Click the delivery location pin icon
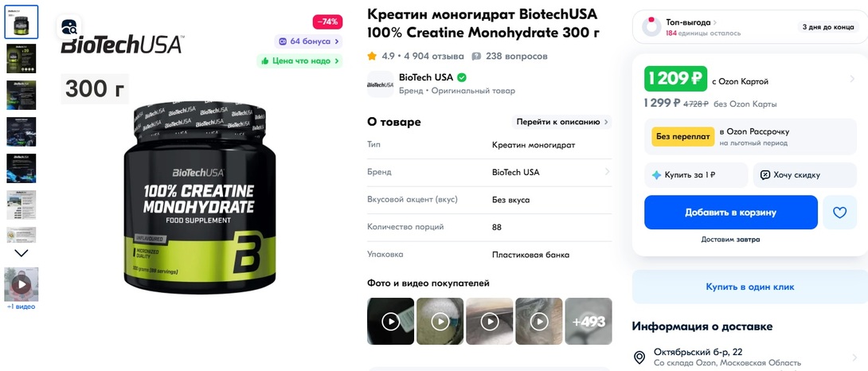Image resolution: width=868 pixels, height=371 pixels. pos(639,357)
